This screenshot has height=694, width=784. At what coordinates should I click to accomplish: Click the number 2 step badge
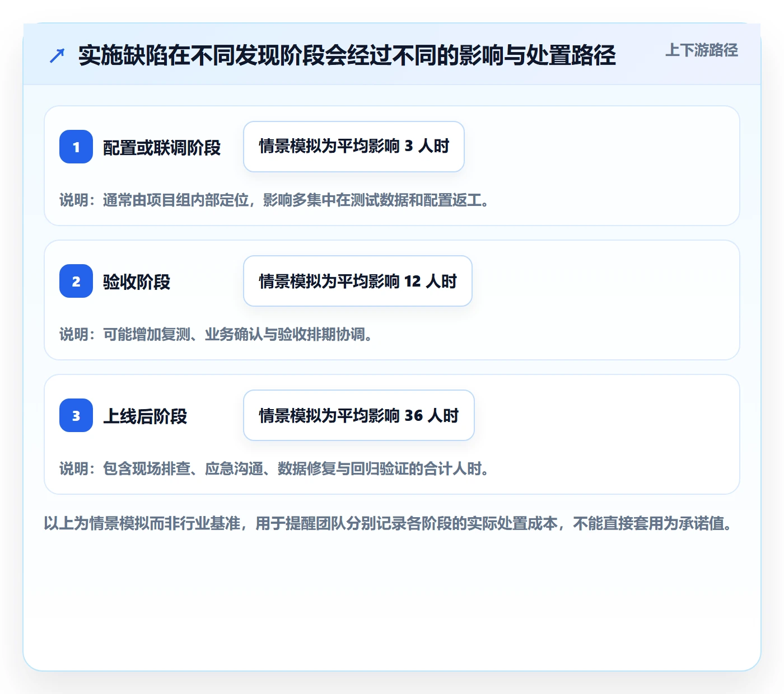click(76, 281)
